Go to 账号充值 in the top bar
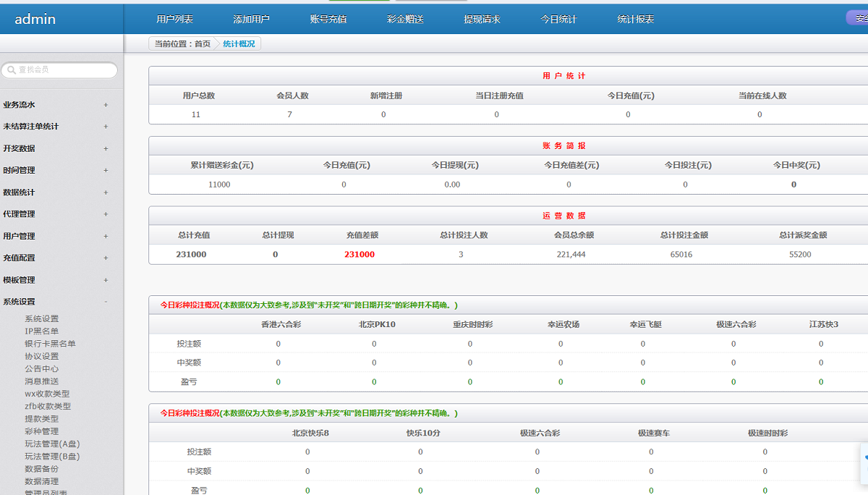868x495 pixels. (x=328, y=20)
